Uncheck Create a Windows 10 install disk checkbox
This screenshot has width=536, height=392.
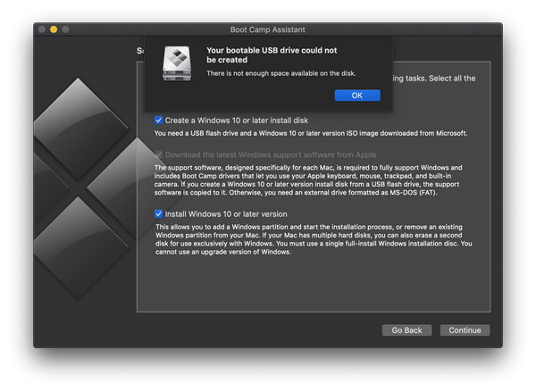[158, 120]
